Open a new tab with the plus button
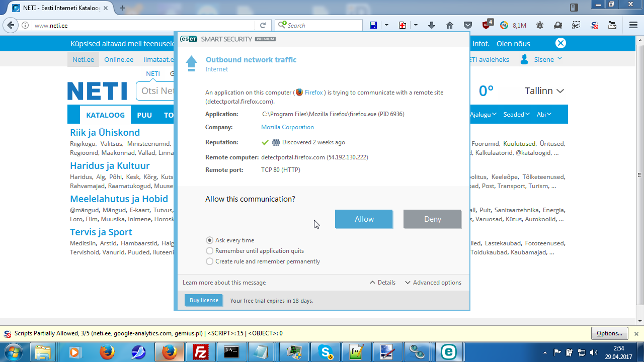The width and height of the screenshot is (644, 362). click(122, 8)
